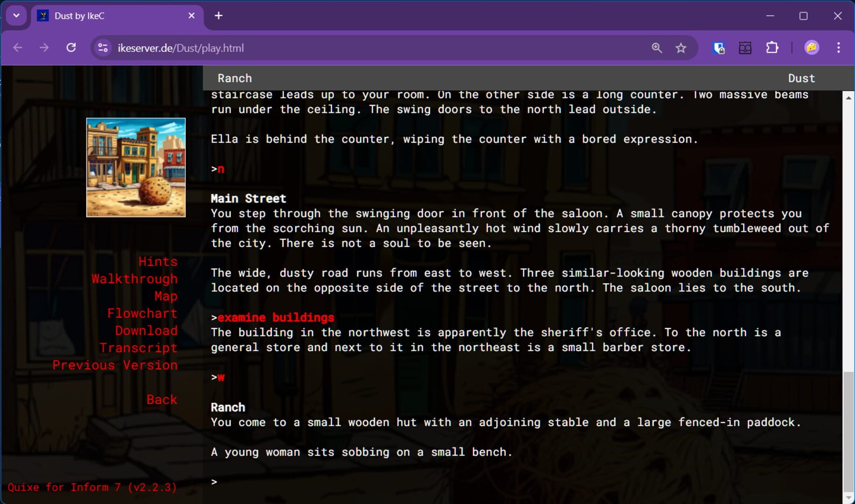View site information for ikeserver.de
Screen dimensions: 855x504
103,47
